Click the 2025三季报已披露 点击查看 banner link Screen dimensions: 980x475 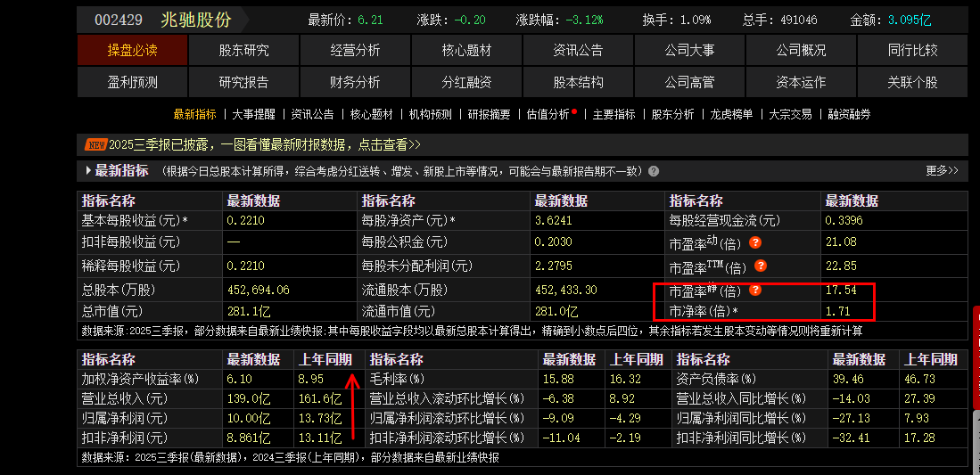point(265,145)
